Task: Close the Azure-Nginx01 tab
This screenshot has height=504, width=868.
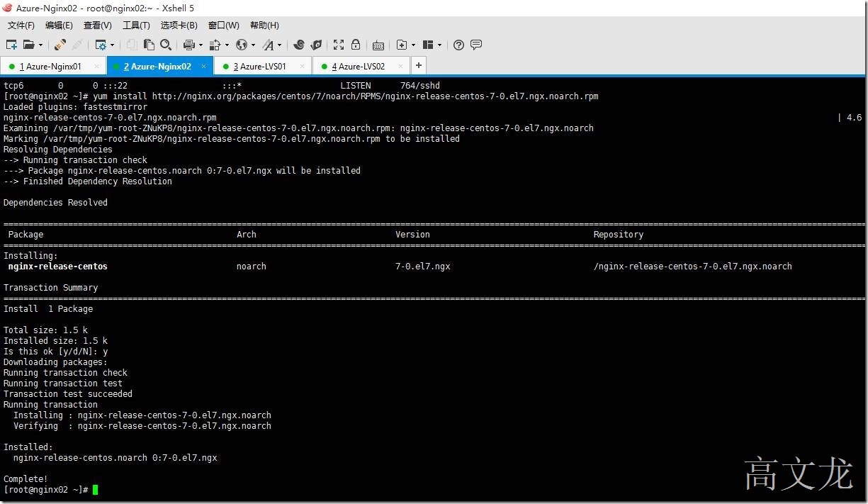Action: (x=97, y=67)
